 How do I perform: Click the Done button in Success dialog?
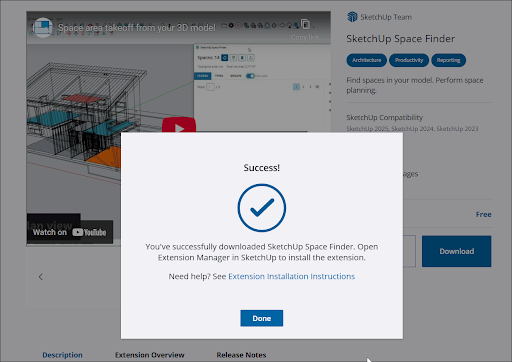click(x=262, y=318)
